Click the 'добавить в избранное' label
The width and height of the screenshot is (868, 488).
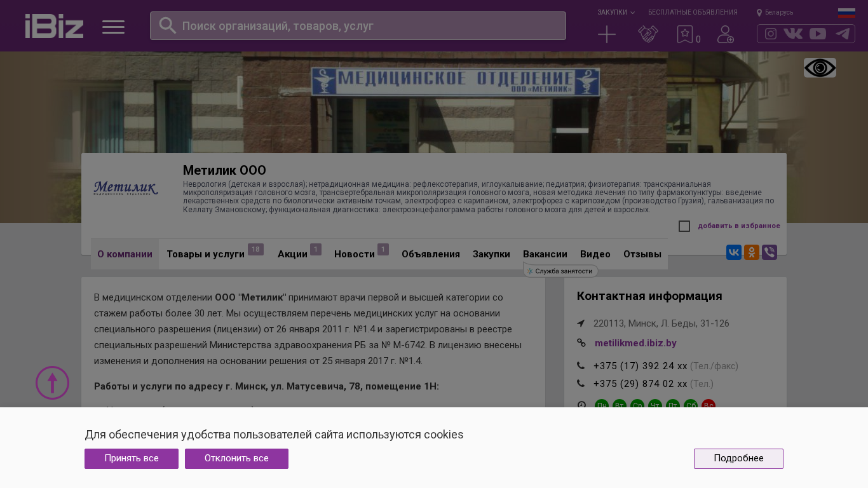coord(739,226)
